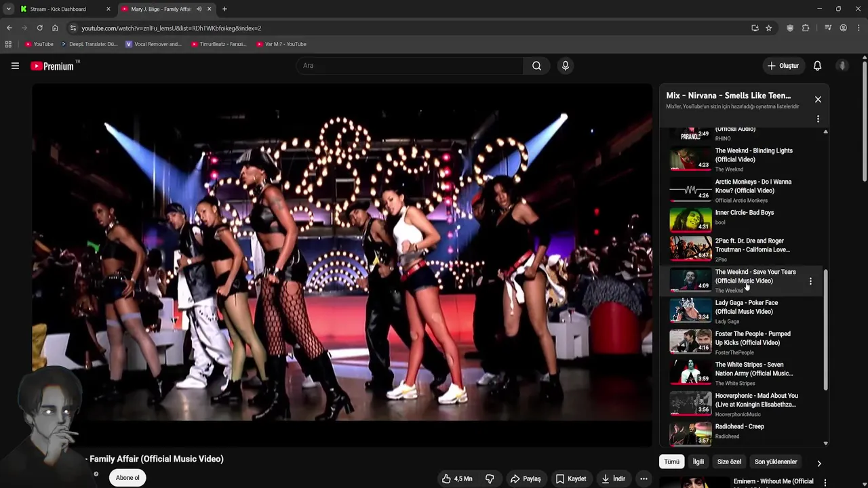Click the Abone ol subscribe button
868x488 pixels.
[127, 478]
